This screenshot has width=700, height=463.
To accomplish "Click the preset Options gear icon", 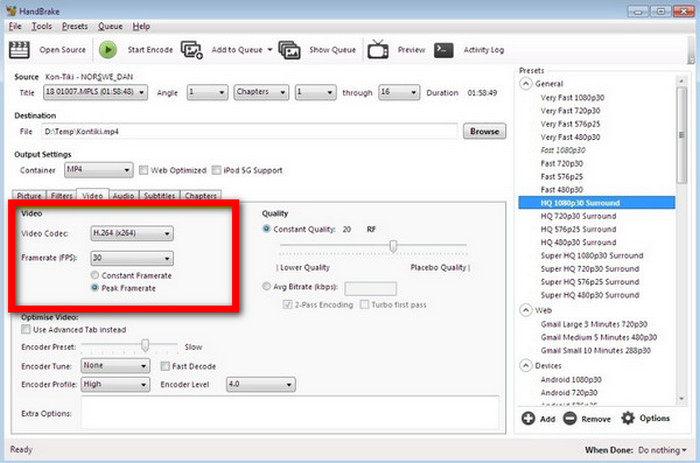I will point(628,418).
